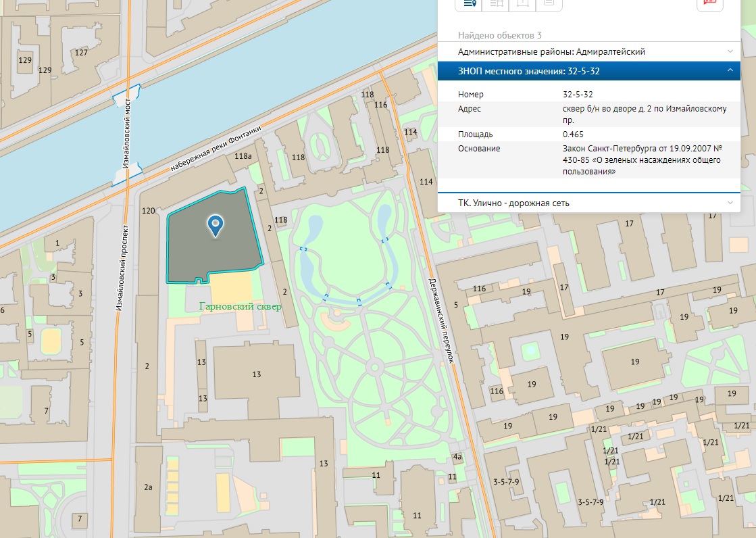Click the набережная реки Фонтанки street label
This screenshot has height=538, width=756.
[x=215, y=148]
